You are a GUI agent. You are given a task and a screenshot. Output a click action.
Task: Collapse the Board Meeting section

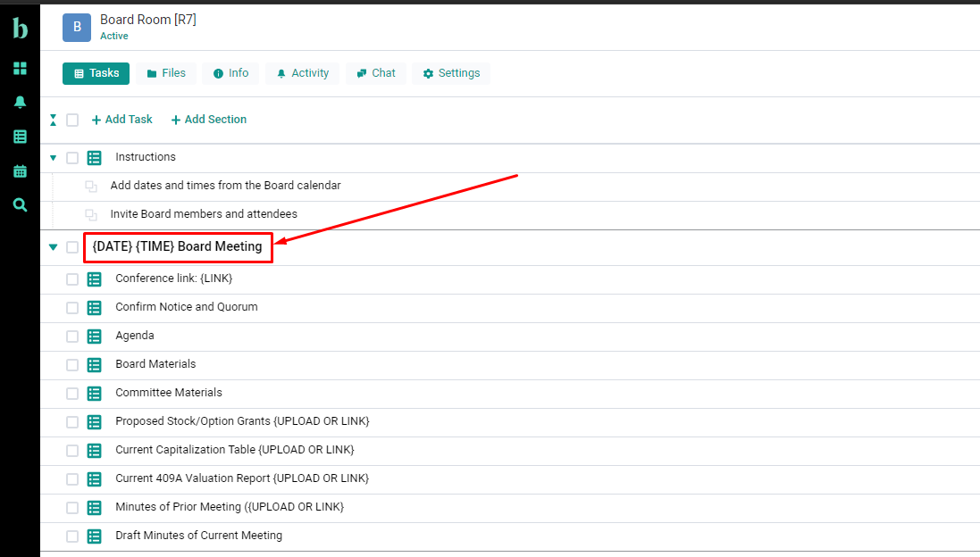pos(53,247)
